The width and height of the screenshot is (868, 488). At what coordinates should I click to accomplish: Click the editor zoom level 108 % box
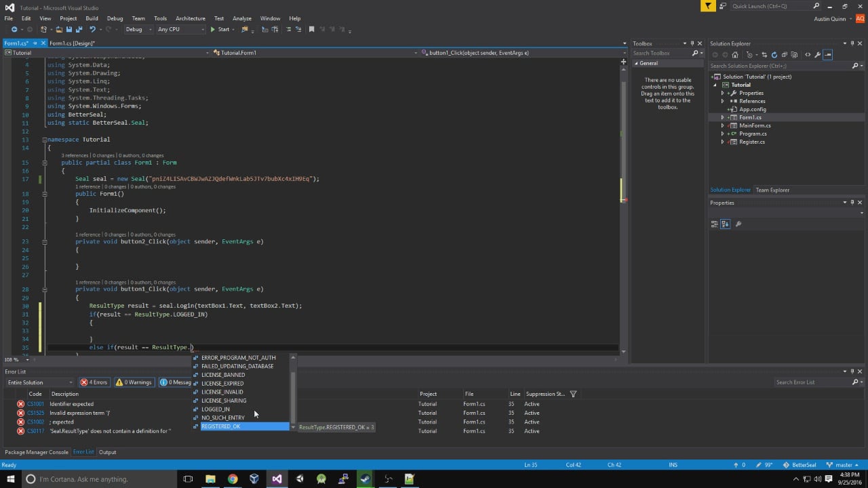click(x=16, y=360)
